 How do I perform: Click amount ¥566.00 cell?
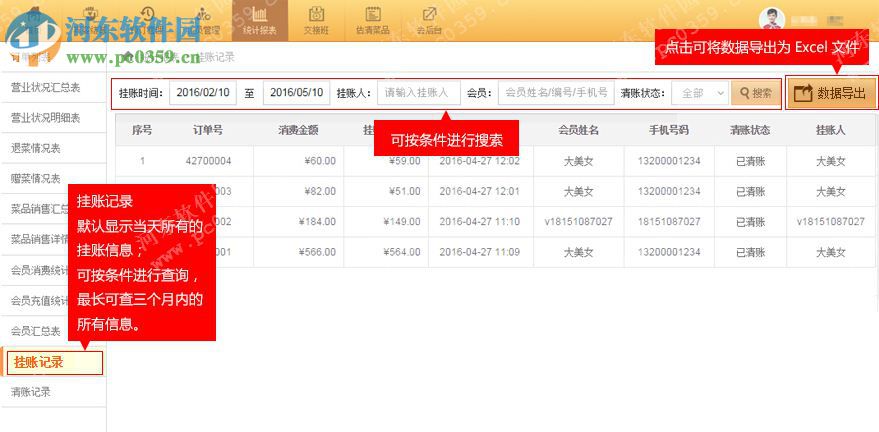coord(317,252)
